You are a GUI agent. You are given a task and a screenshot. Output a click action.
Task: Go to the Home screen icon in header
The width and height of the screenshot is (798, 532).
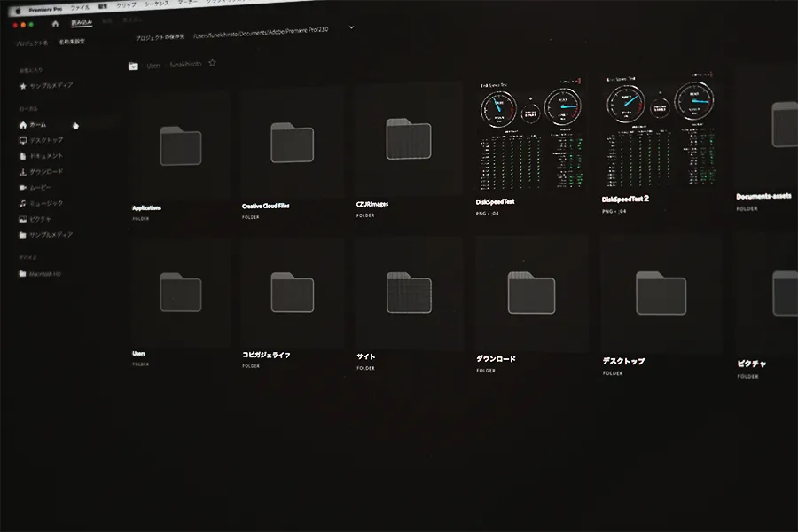[x=55, y=23]
